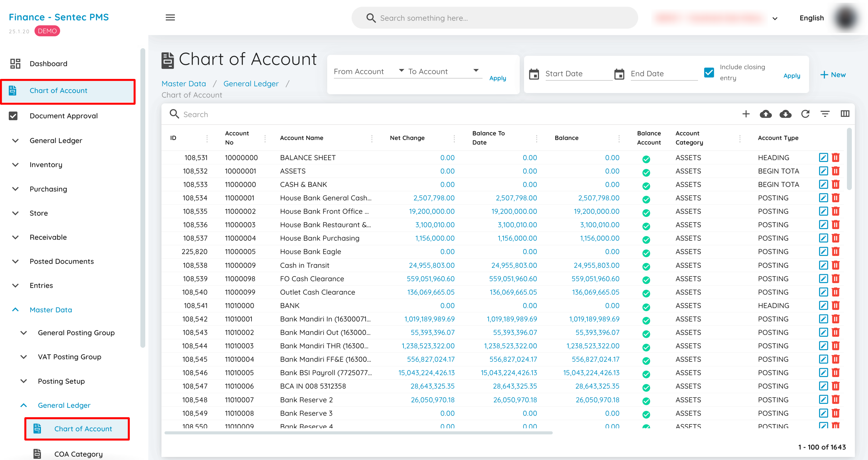Image resolution: width=868 pixels, height=460 pixels.
Task: Delete the House Bank Eagle row
Action: tap(836, 252)
